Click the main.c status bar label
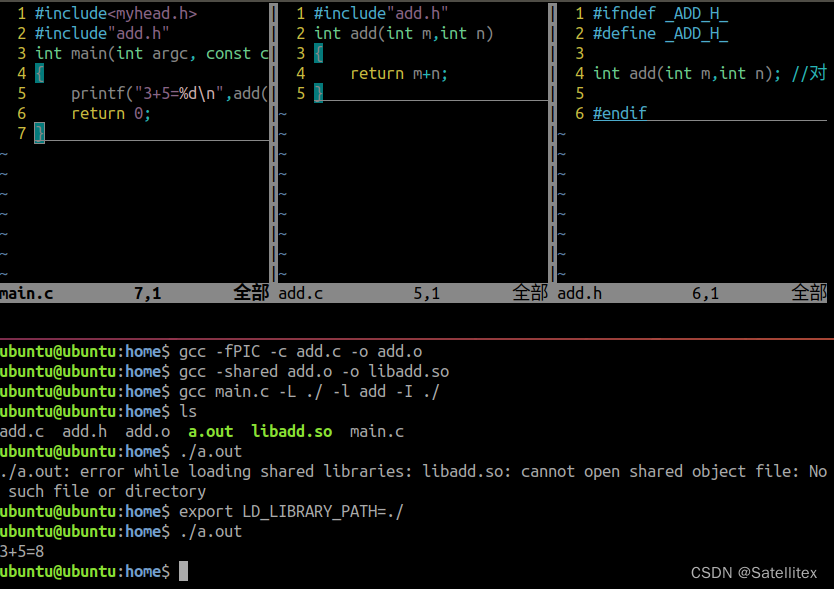The height and width of the screenshot is (589, 834). coord(27,293)
